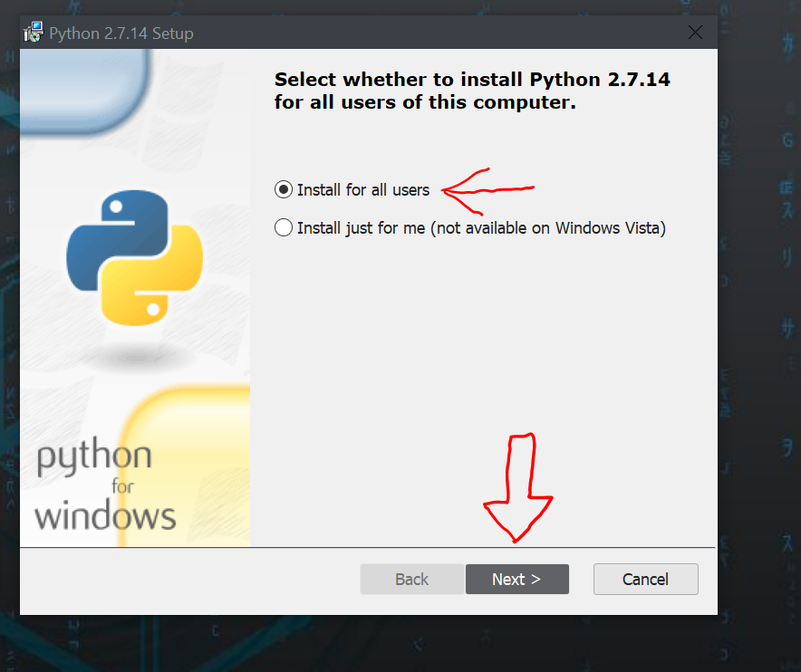This screenshot has height=672, width=801.
Task: Choose the per-user installation option
Action: (284, 227)
